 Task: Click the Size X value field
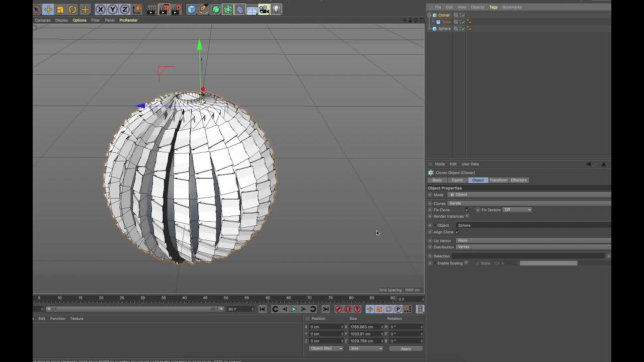coord(366,327)
